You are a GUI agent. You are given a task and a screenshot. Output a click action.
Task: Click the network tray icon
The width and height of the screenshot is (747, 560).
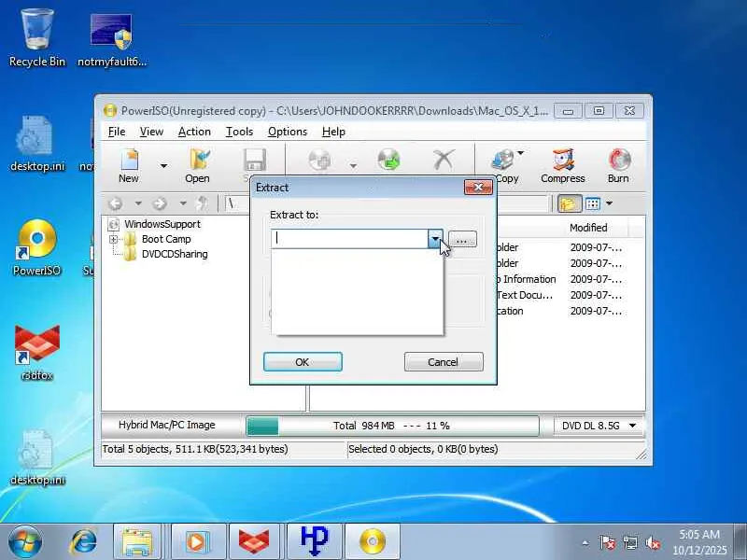pos(630,542)
